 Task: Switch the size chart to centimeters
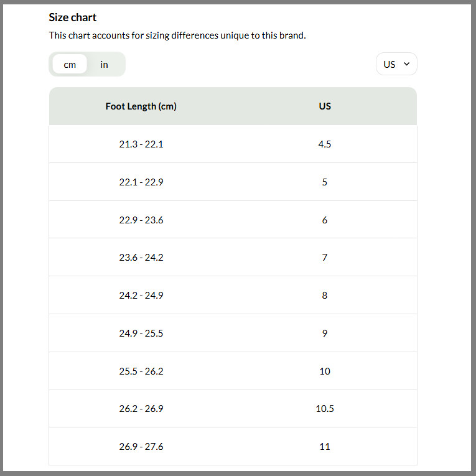(70, 65)
